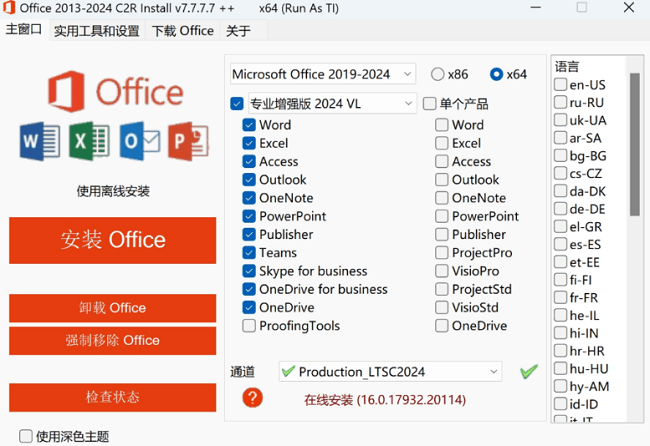650x446 pixels.
Task: Uncheck Skype for business checkbox
Action: coord(249,271)
